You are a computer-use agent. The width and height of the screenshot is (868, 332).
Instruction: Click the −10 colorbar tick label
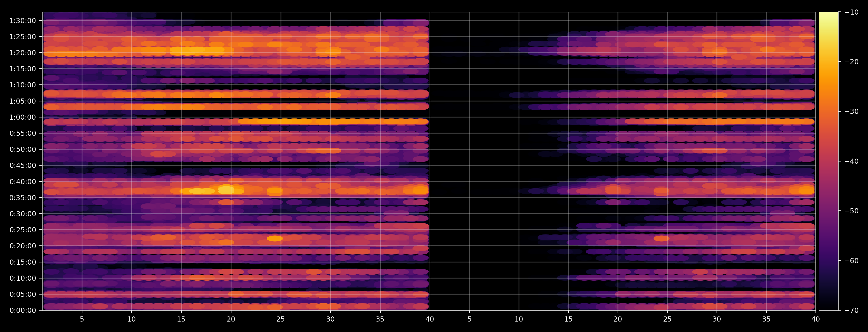[x=852, y=12]
